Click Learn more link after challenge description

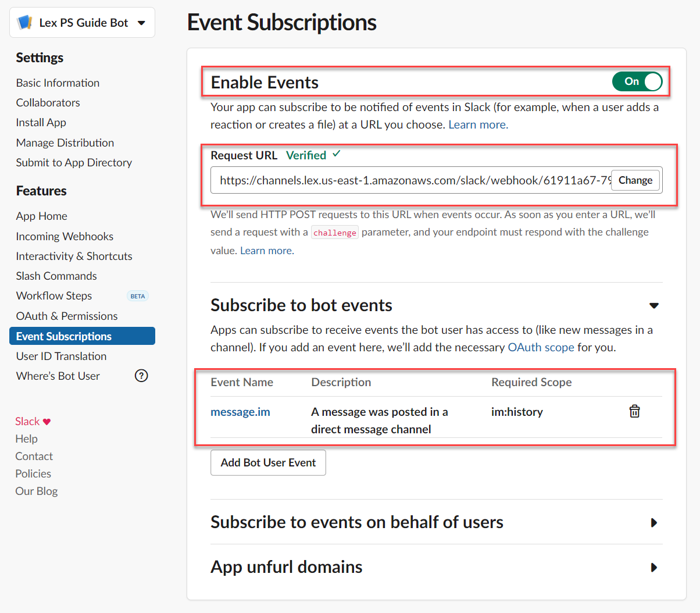point(267,251)
